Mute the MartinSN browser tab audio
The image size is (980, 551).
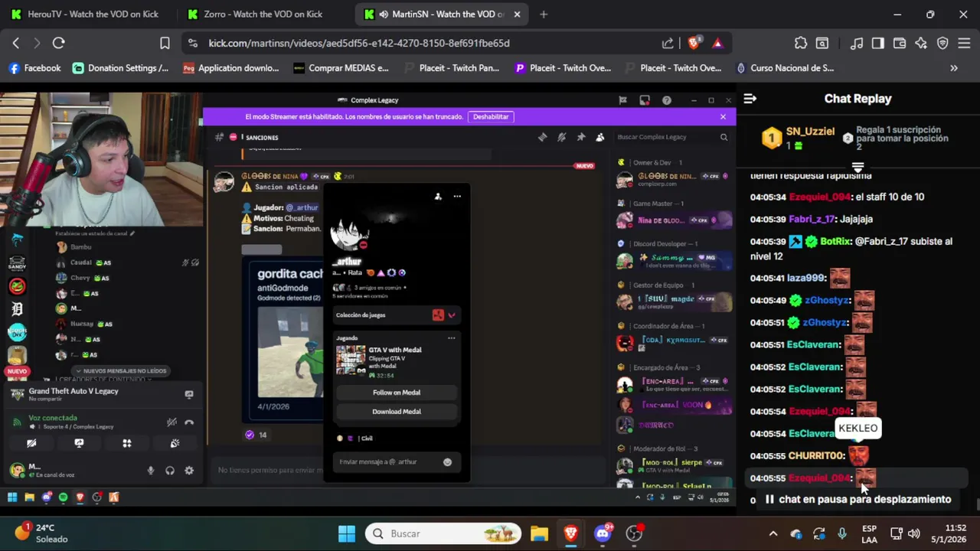[x=383, y=15]
